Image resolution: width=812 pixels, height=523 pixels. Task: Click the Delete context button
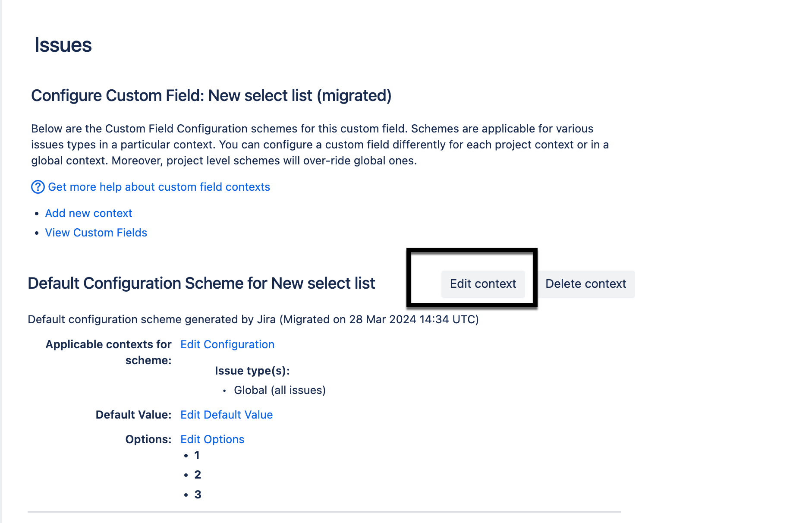(585, 284)
